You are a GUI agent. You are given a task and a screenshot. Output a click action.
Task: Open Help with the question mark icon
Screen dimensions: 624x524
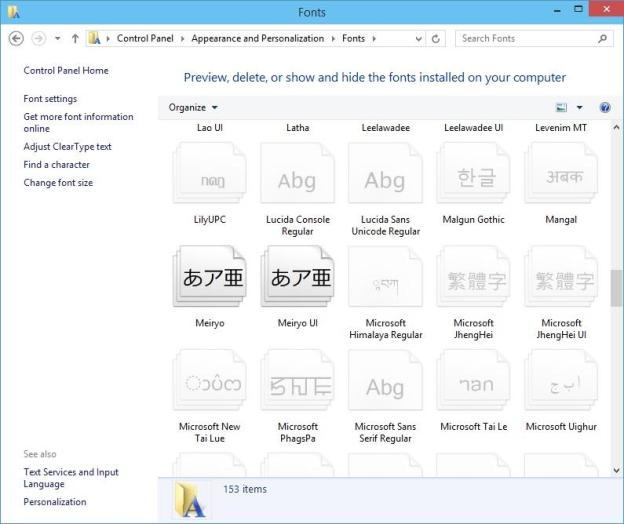(x=604, y=107)
